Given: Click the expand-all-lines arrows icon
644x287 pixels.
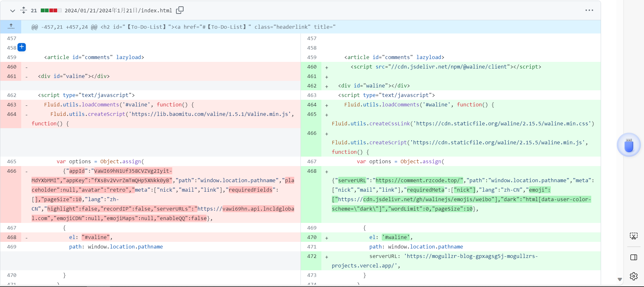Looking at the screenshot, I should [24, 10].
